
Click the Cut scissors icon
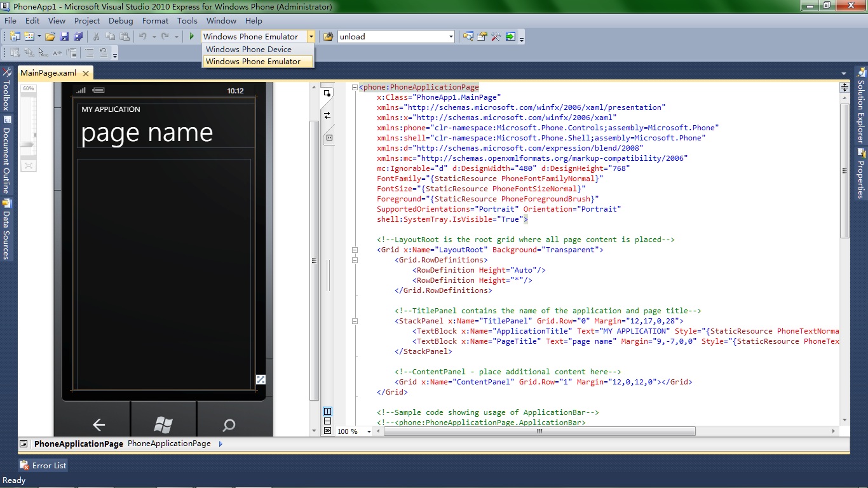[97, 36]
